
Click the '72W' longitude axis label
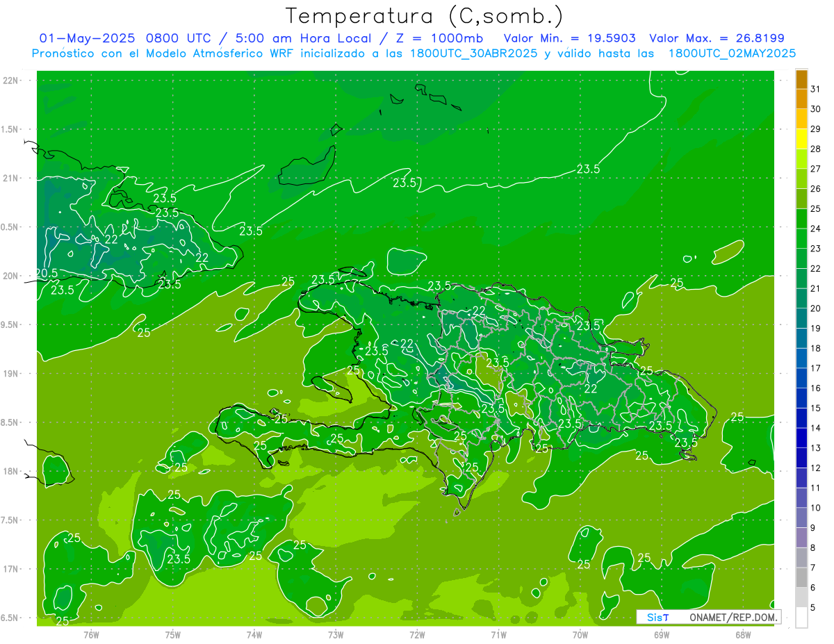coord(417,634)
